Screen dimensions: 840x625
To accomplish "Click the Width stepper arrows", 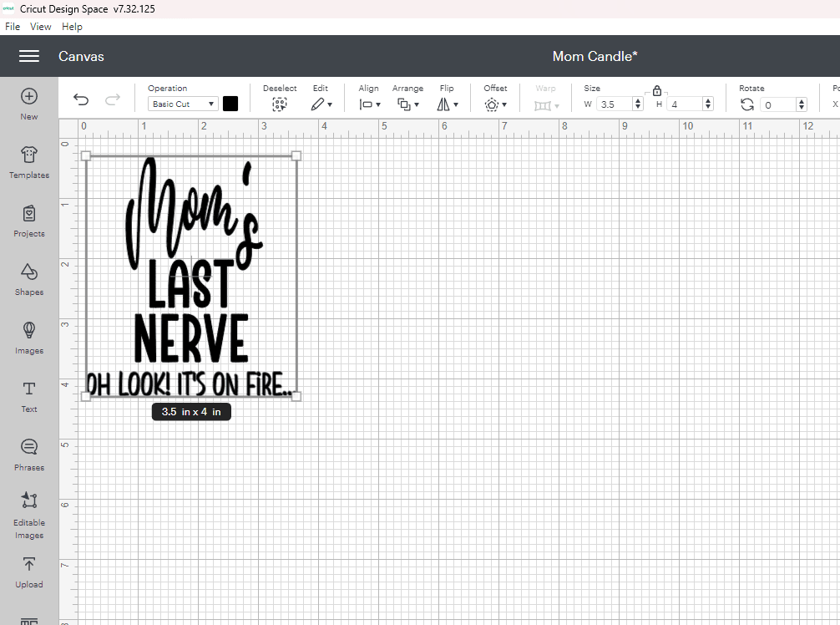I will pos(637,104).
